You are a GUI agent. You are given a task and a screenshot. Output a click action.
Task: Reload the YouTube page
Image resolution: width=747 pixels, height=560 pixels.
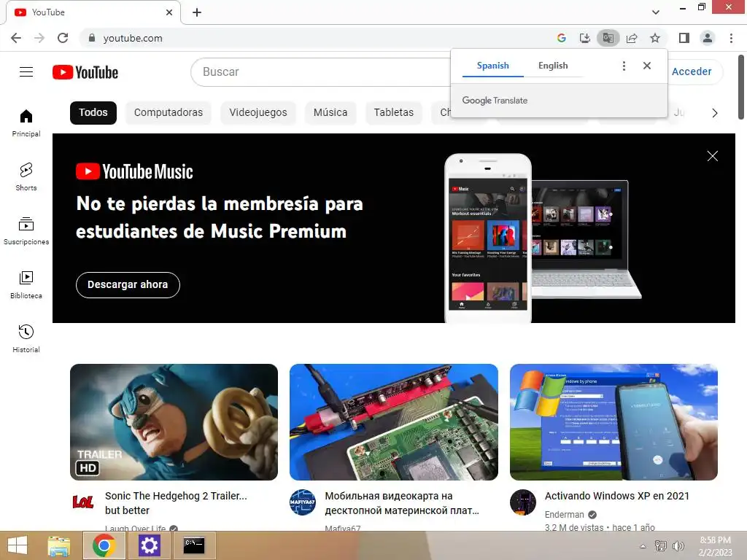[x=63, y=38]
